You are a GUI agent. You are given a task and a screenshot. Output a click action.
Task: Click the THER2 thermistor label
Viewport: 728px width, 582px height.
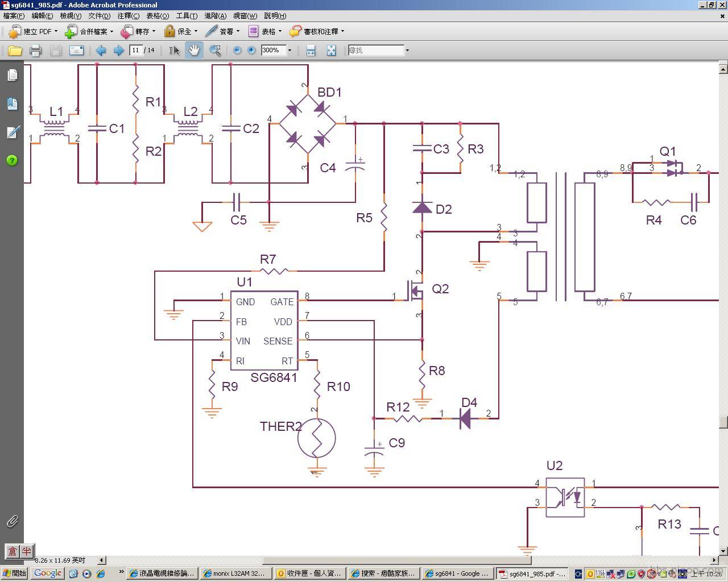coord(281,426)
